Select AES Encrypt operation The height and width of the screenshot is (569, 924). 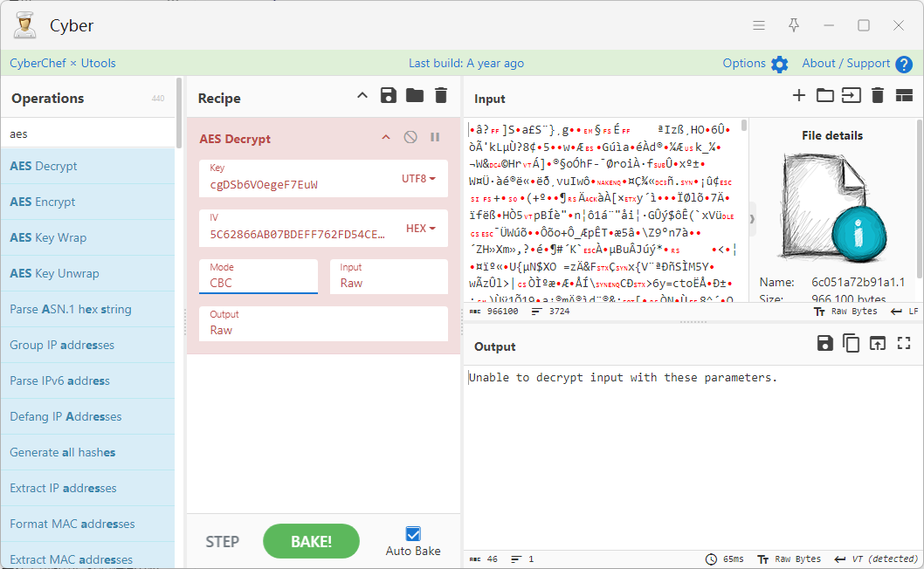[x=88, y=202]
